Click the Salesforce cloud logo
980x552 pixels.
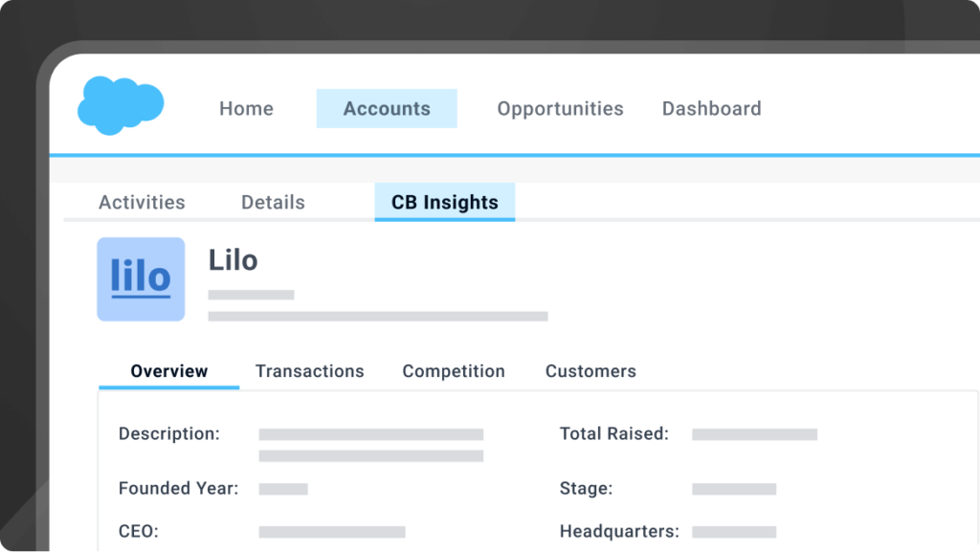[121, 105]
